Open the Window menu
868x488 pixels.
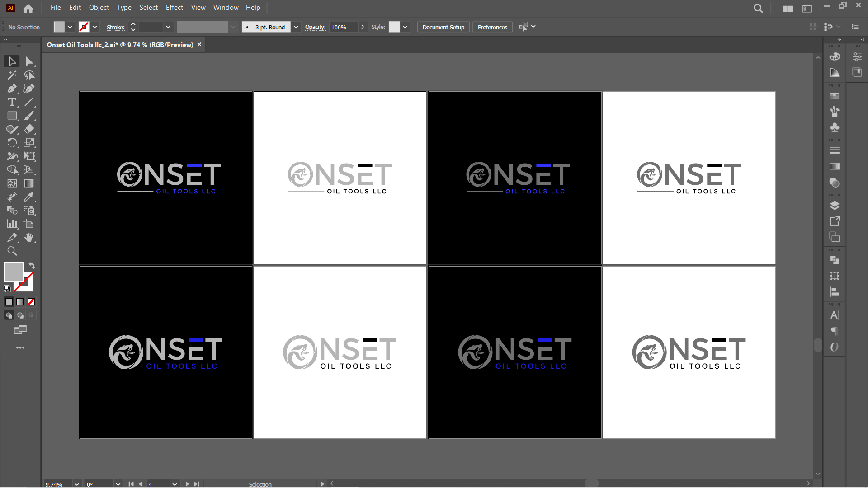(x=226, y=8)
